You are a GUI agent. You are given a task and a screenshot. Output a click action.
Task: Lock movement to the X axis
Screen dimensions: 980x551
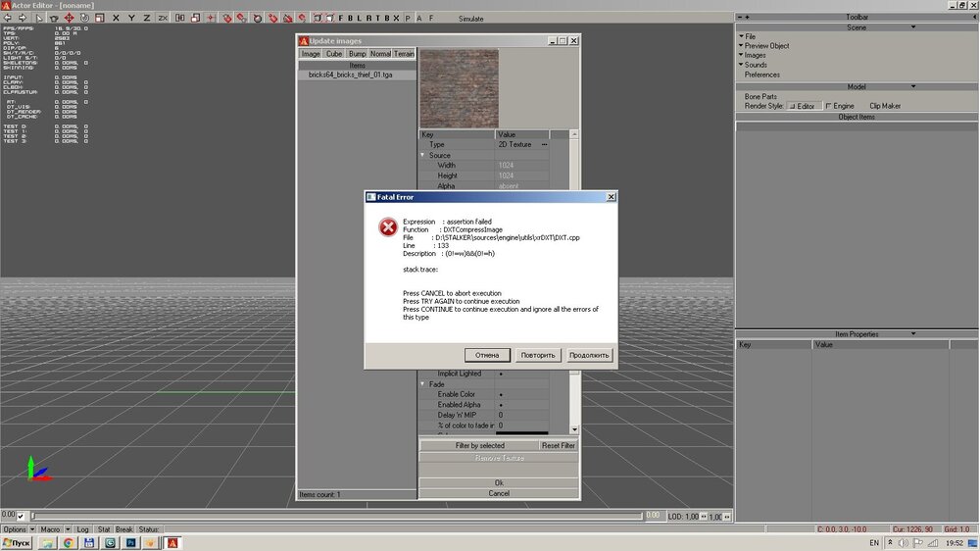tap(118, 18)
